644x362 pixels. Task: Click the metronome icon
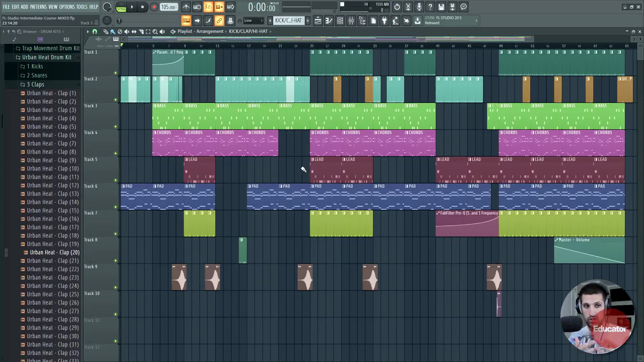[x=186, y=7]
